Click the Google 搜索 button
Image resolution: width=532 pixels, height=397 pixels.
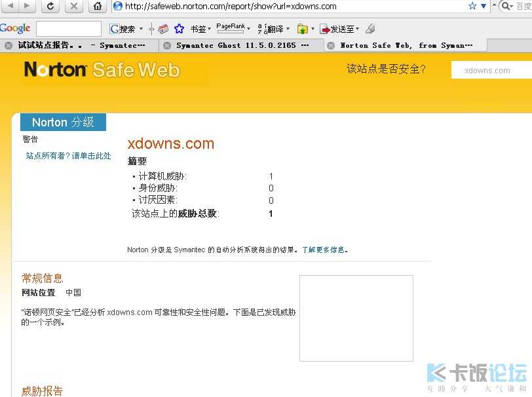[x=123, y=29]
